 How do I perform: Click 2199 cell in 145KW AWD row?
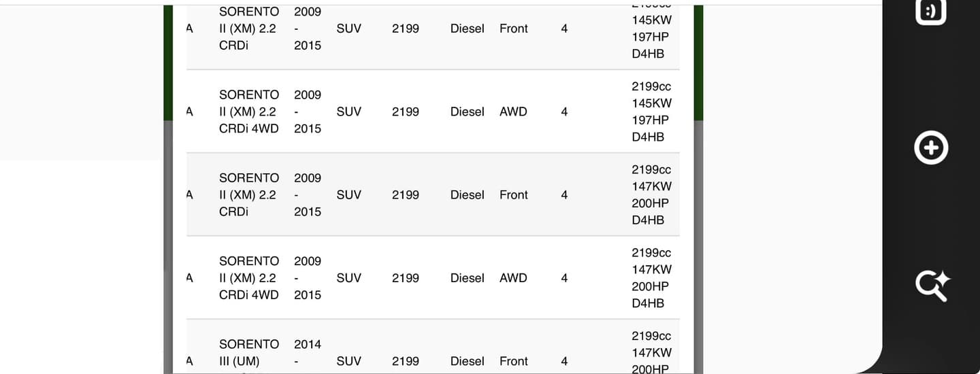(x=406, y=112)
